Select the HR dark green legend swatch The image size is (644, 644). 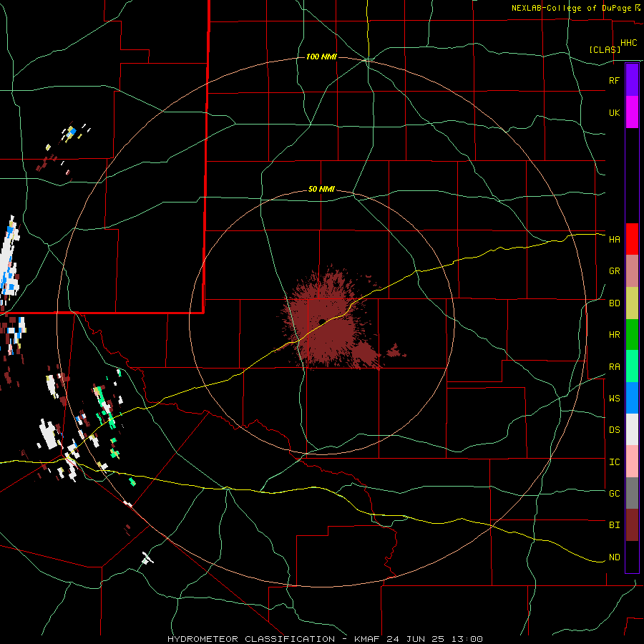tap(632, 335)
